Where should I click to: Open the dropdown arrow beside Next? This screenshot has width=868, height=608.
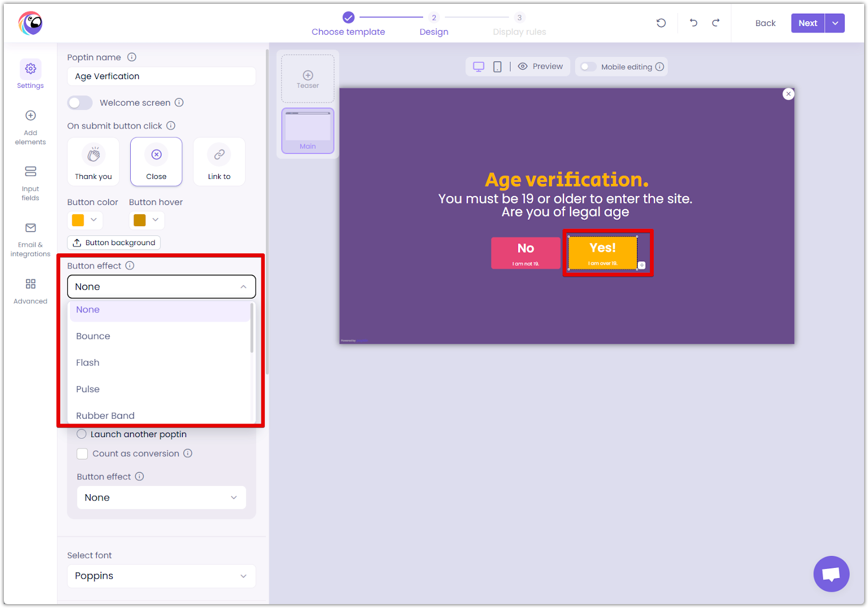pyautogui.click(x=835, y=23)
